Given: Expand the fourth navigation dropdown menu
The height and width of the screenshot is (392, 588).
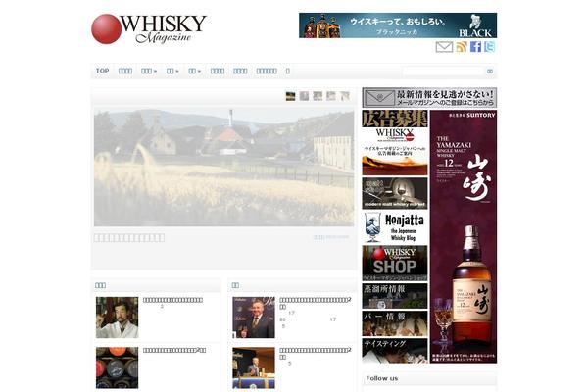Looking at the screenshot, I should [172, 71].
